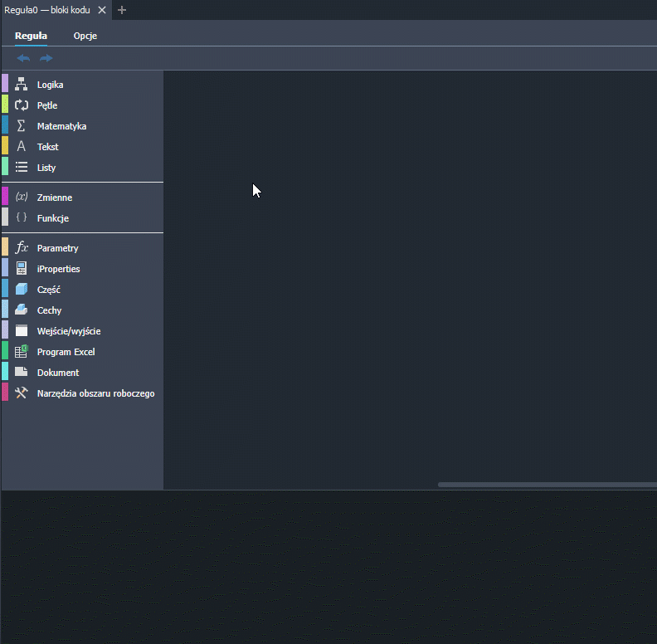
Task: Open the Tekst category icon
Action: (22, 147)
